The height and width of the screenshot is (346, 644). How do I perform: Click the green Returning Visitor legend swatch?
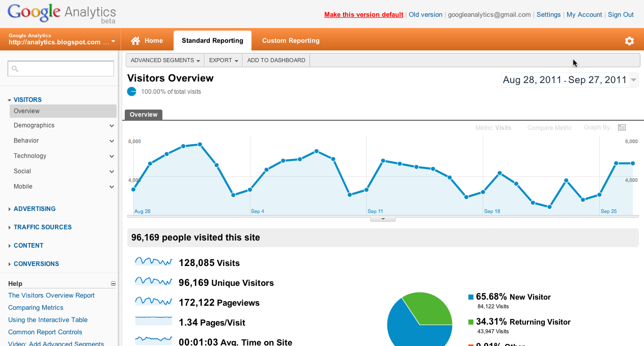click(471, 322)
